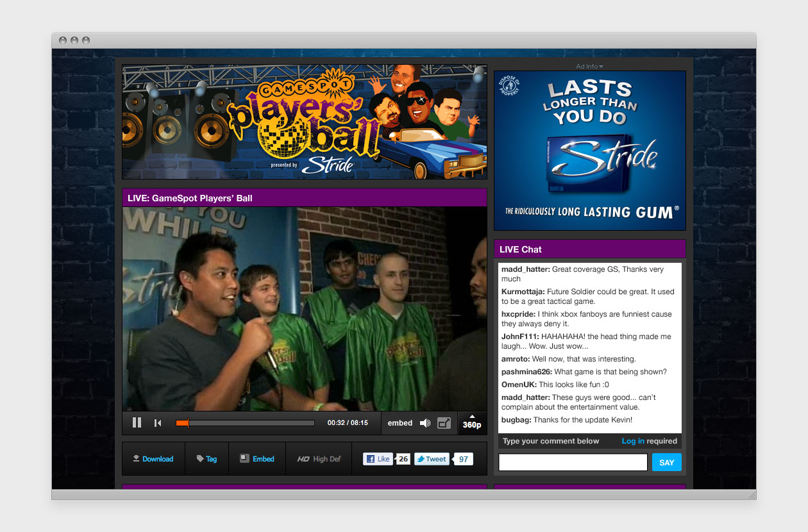
Task: Click the window resize grip corner
Action: pyautogui.click(x=752, y=495)
